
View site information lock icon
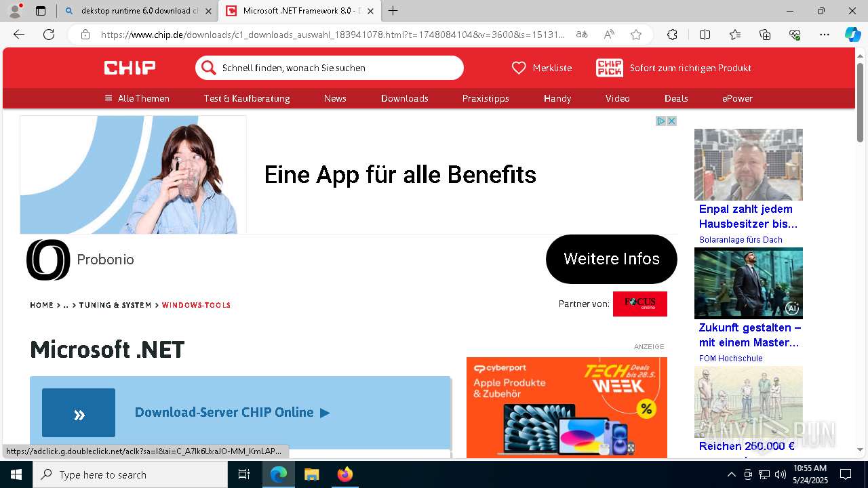[85, 35]
